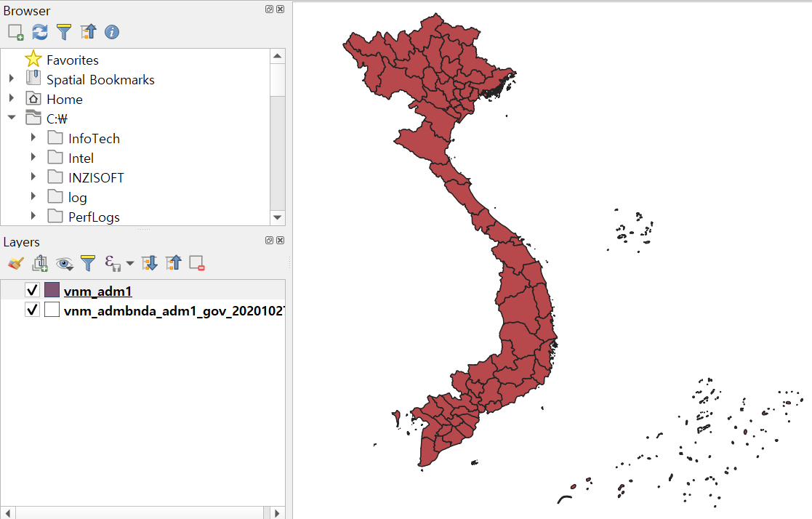The image size is (812, 519).
Task: Select the InfoTech folder
Action: [95, 139]
